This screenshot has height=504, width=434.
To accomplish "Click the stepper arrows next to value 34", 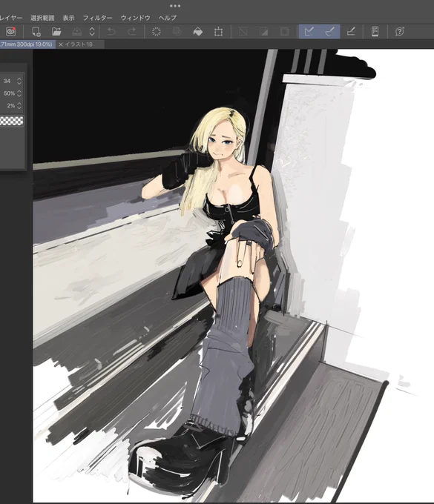I will tap(19, 81).
